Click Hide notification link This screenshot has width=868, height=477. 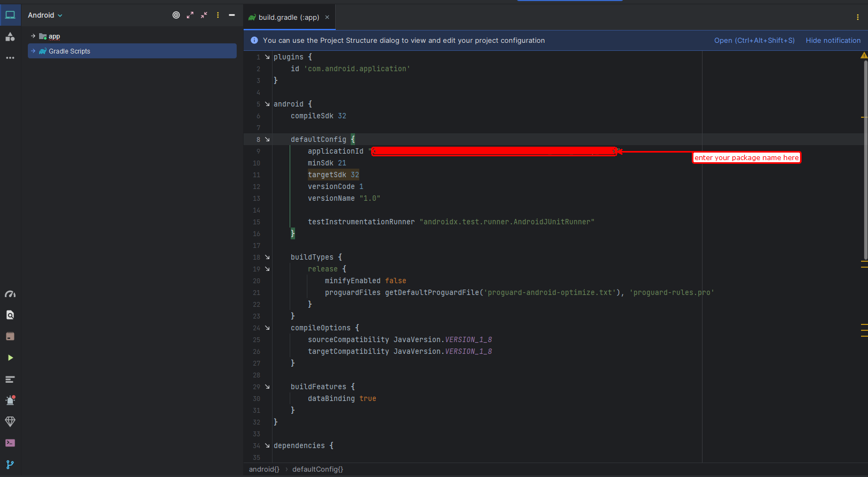[833, 41]
